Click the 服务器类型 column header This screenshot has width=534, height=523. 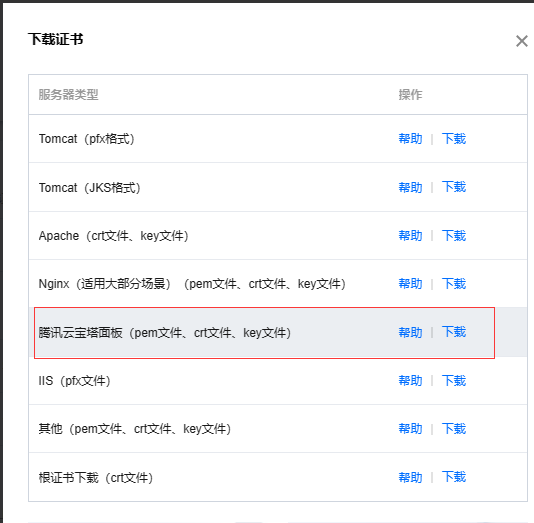68,95
